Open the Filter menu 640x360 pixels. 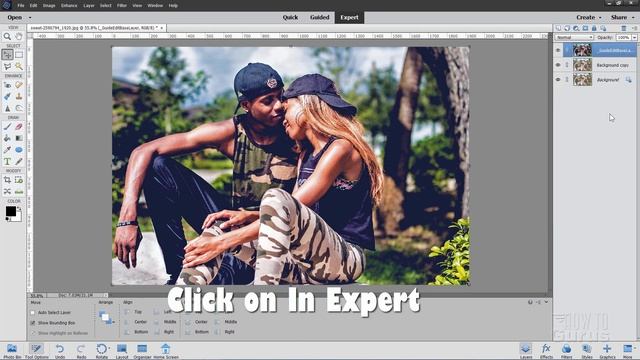coord(122,6)
